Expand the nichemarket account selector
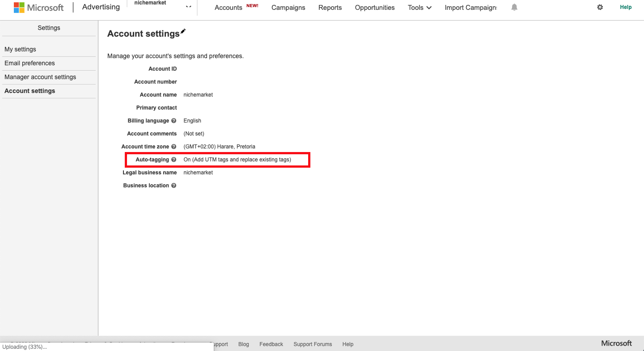Viewport: 644px width, 351px height. pos(188,7)
